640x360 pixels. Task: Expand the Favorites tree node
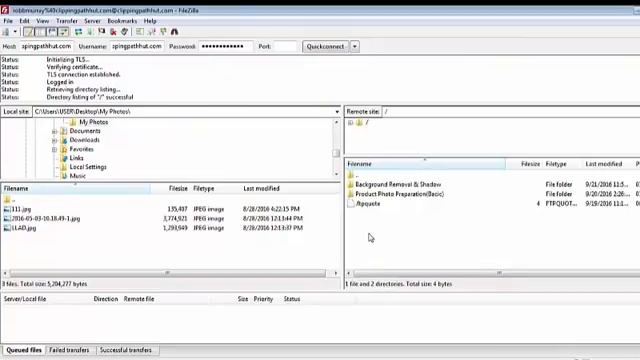tap(54, 149)
